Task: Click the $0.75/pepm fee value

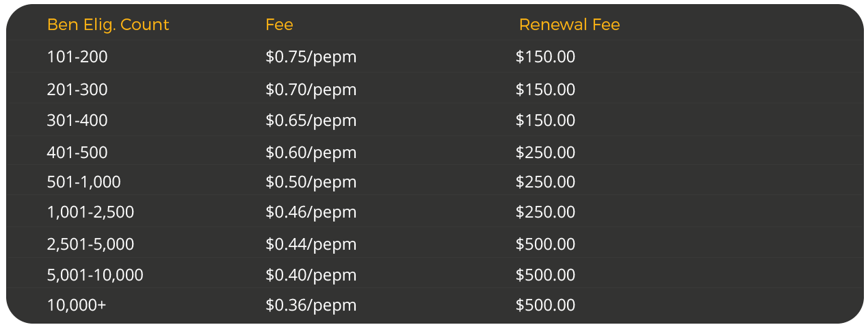Action: click(311, 57)
